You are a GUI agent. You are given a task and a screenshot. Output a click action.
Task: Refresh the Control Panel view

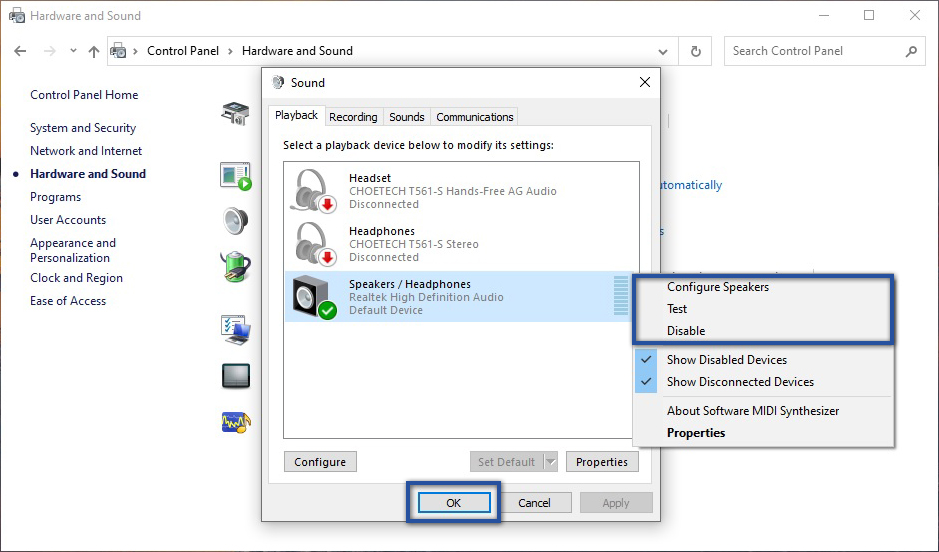(695, 51)
